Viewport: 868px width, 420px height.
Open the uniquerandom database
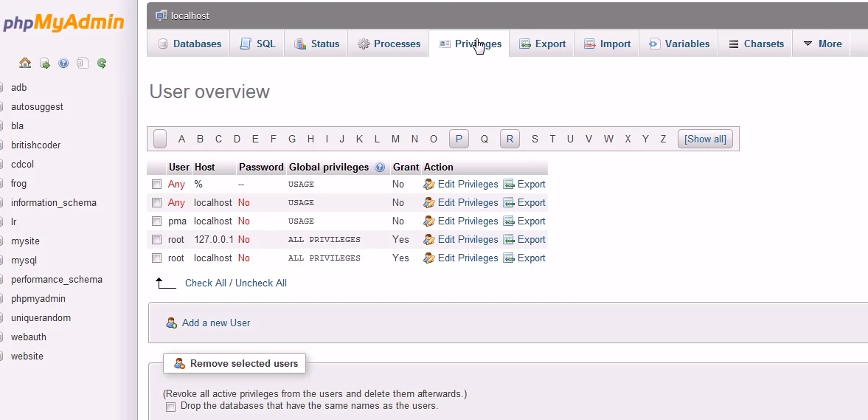coord(41,318)
